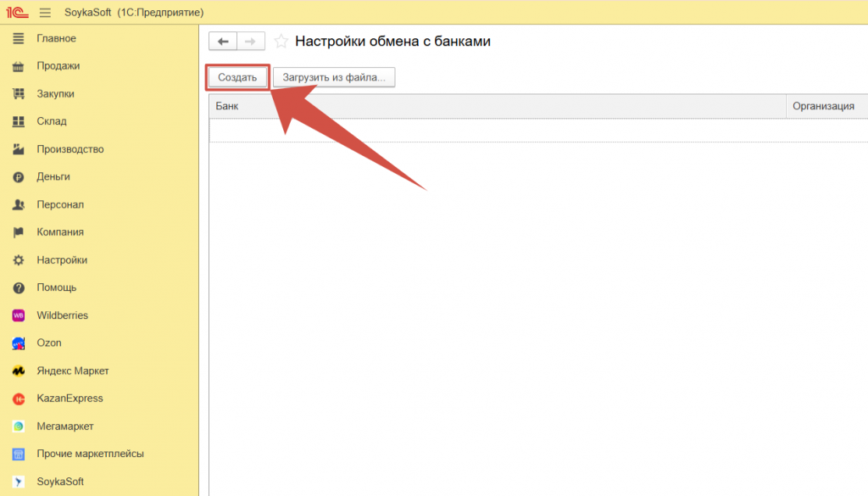Open the Яндекс Маркет icon
Viewport: 868px width, 496px height.
[x=19, y=371]
